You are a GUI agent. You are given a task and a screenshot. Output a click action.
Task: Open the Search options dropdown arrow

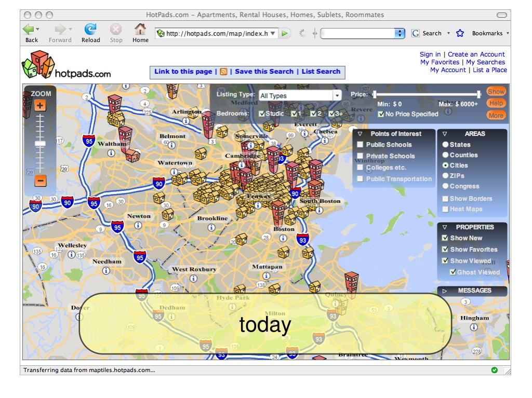[x=448, y=33]
